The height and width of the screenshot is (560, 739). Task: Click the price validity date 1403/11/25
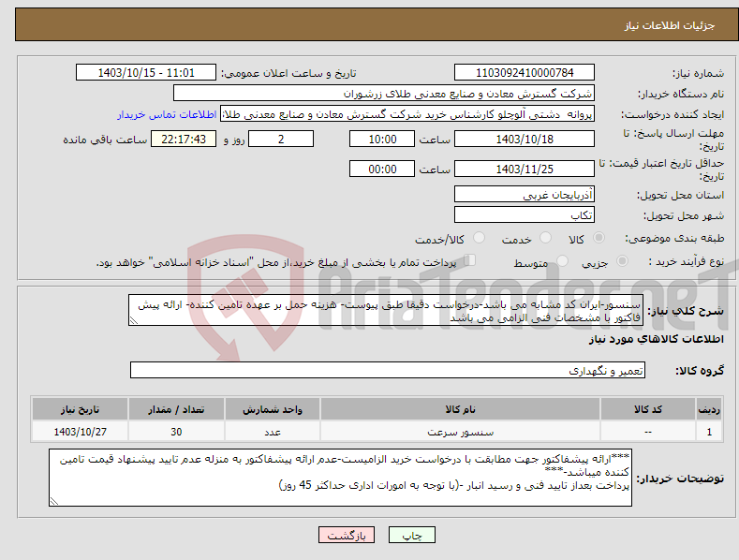pos(525,169)
